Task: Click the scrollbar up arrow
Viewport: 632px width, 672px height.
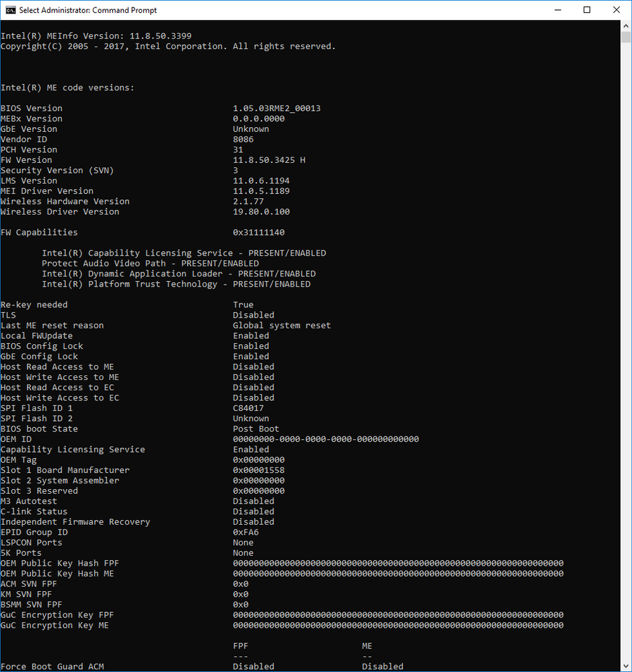Action: 625,26
